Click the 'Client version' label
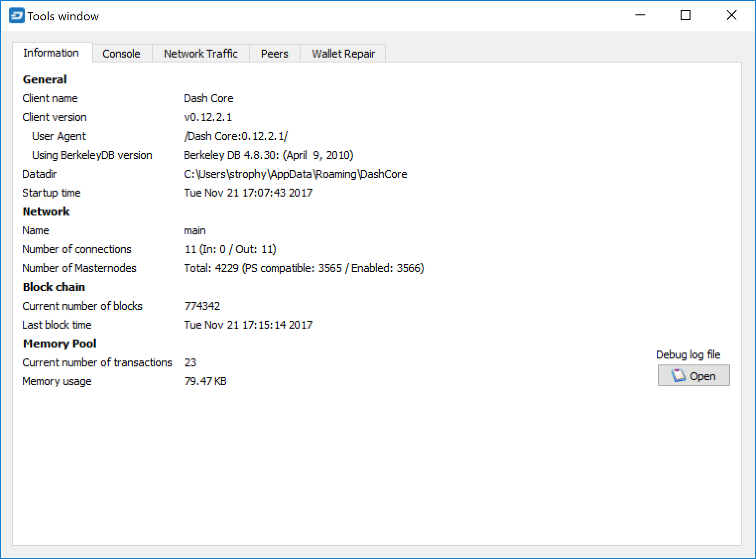The height and width of the screenshot is (559, 756). pos(55,117)
